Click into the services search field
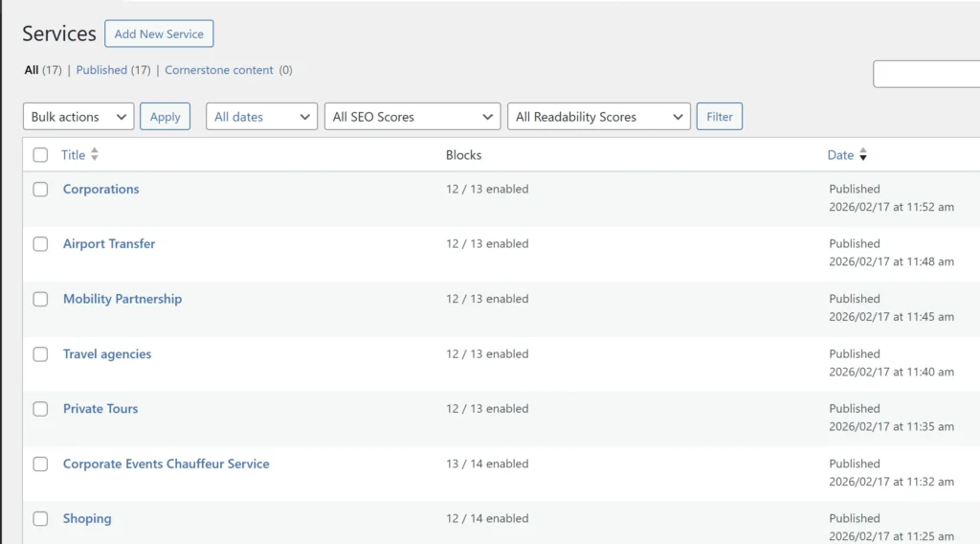 pyautogui.click(x=926, y=74)
